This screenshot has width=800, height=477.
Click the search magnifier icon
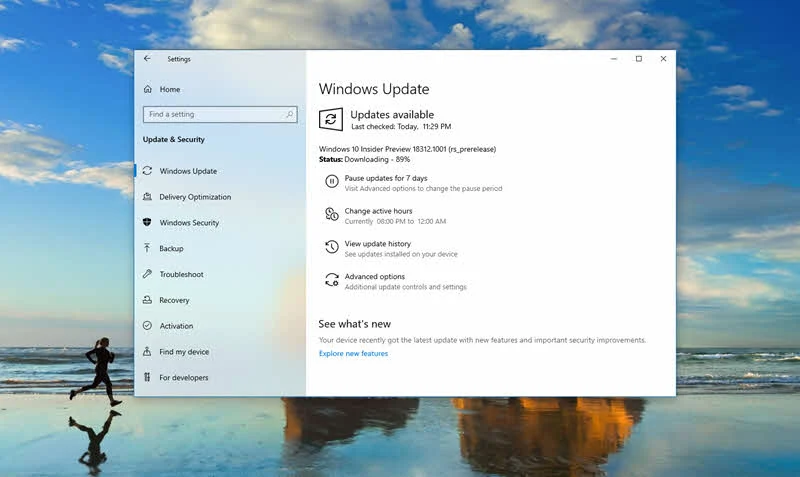pos(289,114)
